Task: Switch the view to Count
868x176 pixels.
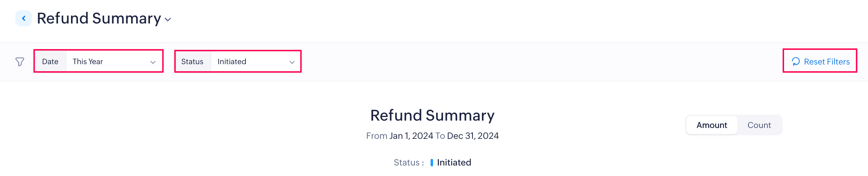Action: pos(759,125)
